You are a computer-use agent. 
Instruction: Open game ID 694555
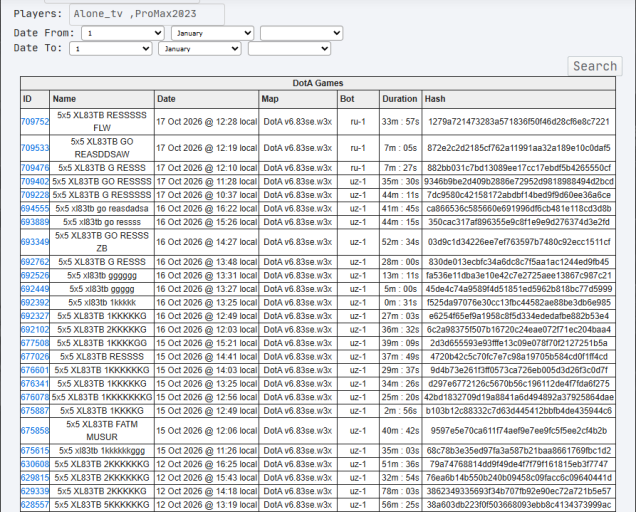35,209
